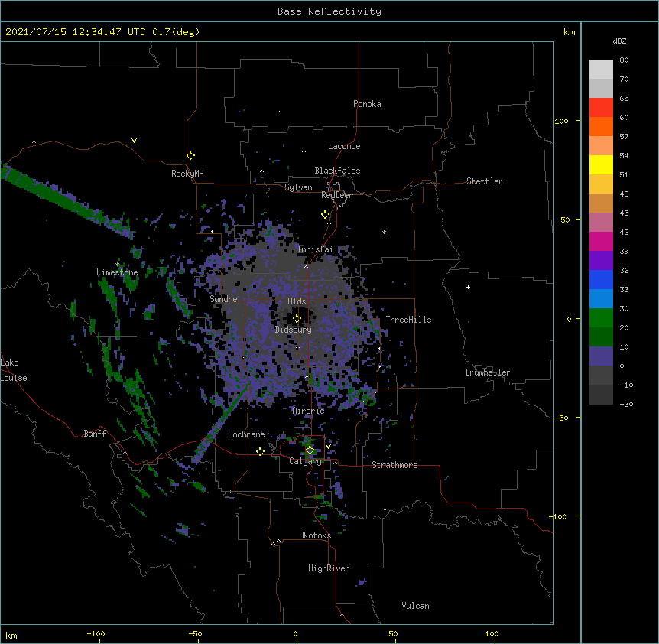Click the yellow V marker northwest of RockyMH
The width and height of the screenshot is (659, 644).
click(134, 141)
